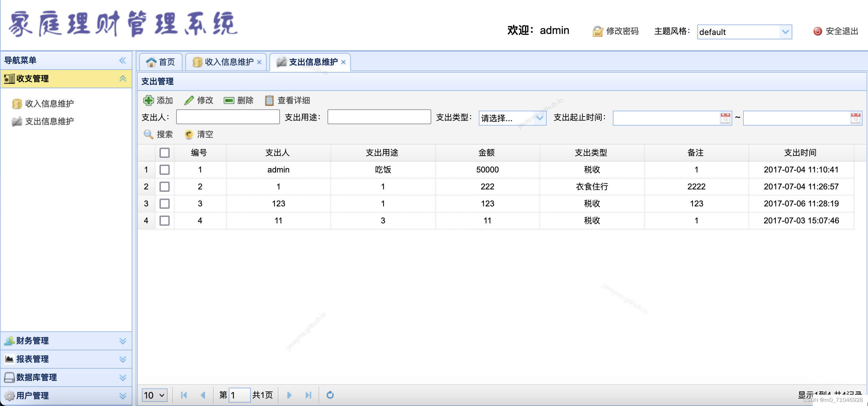Click the 支出类型 column header
868x406 pixels.
click(591, 153)
